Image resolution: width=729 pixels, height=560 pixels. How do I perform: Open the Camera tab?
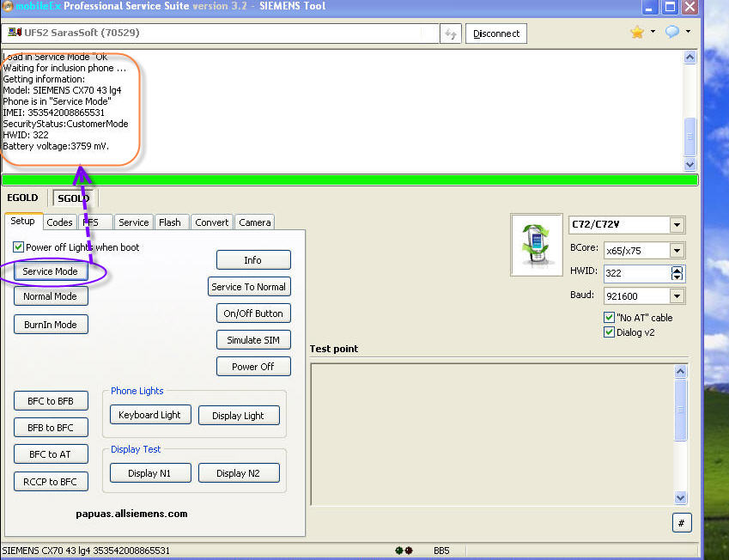point(255,222)
